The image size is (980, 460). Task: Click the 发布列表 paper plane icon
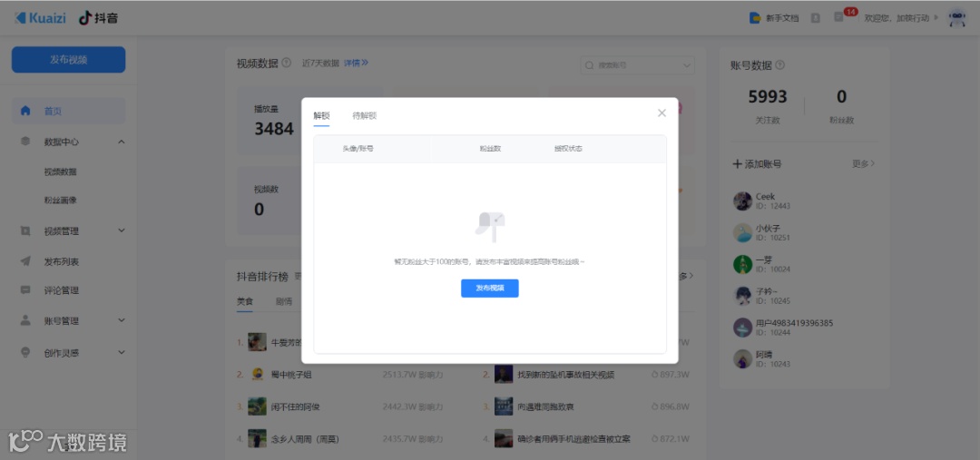[25, 261]
